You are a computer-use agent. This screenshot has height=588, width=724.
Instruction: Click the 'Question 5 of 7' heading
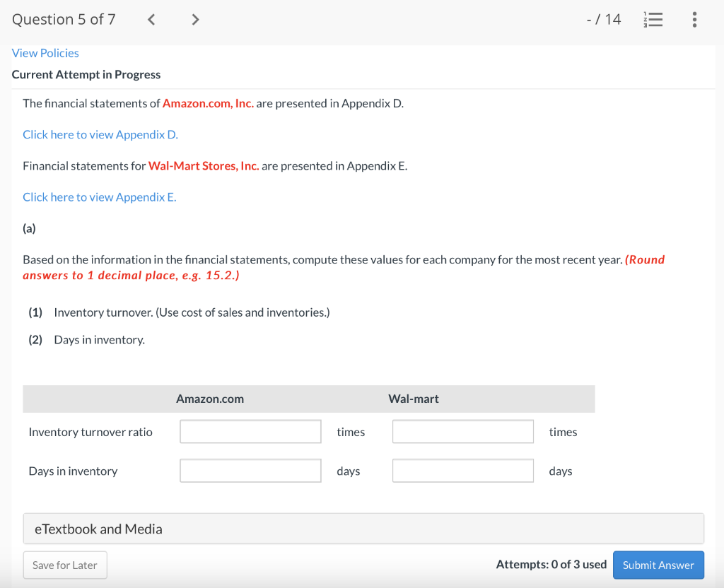(64, 19)
